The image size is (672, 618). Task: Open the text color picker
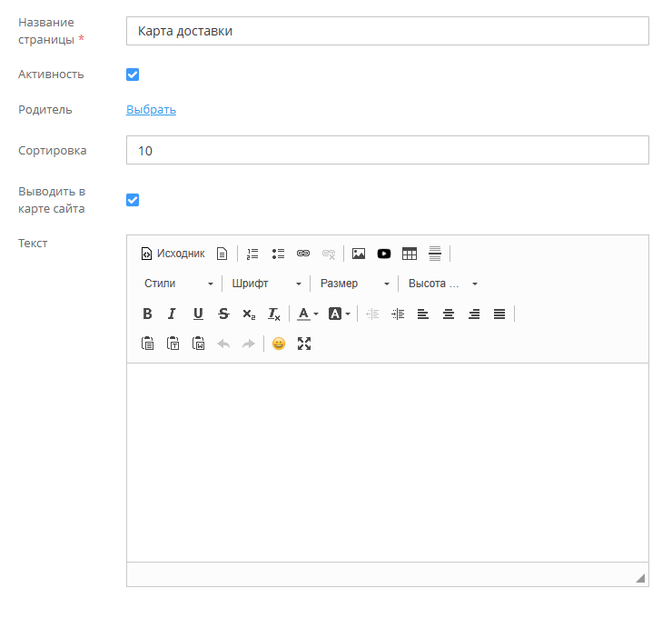point(308,314)
